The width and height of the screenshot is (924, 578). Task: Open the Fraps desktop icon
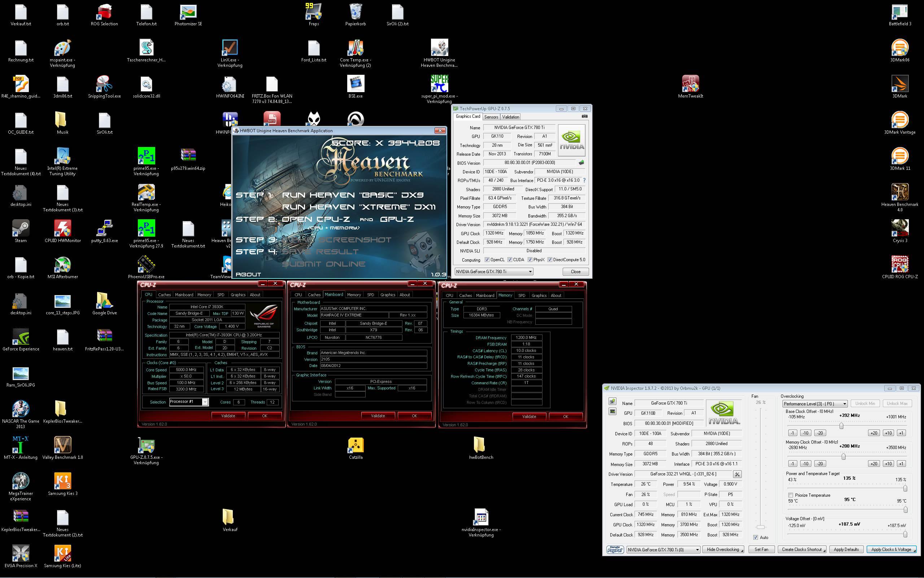tap(313, 14)
